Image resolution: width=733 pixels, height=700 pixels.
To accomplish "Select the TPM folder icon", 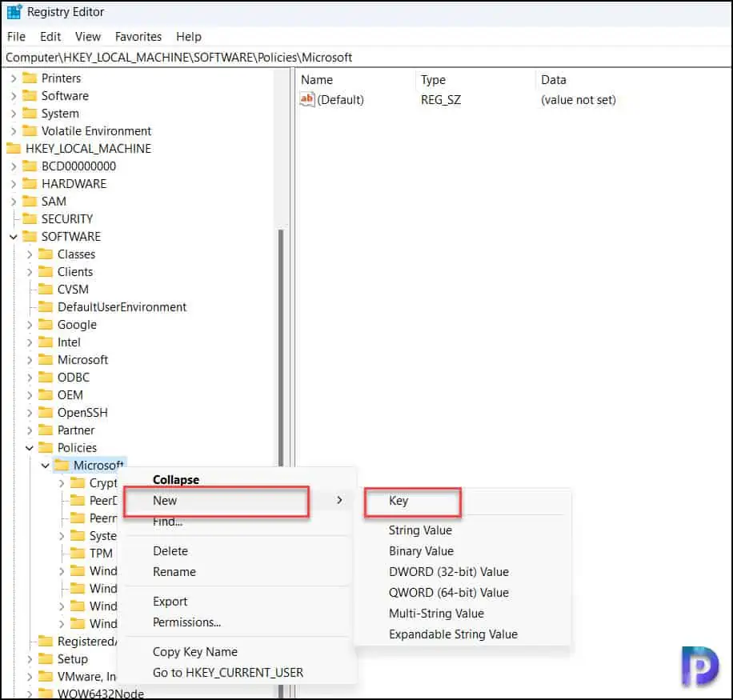I will click(x=78, y=554).
